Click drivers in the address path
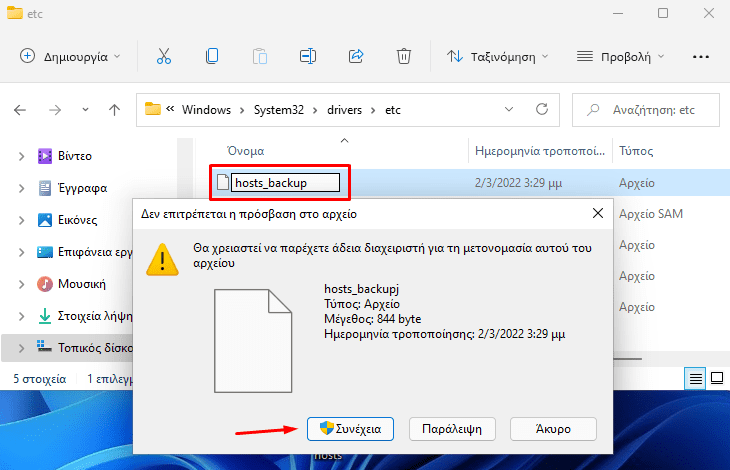The image size is (730, 470). tap(345, 110)
